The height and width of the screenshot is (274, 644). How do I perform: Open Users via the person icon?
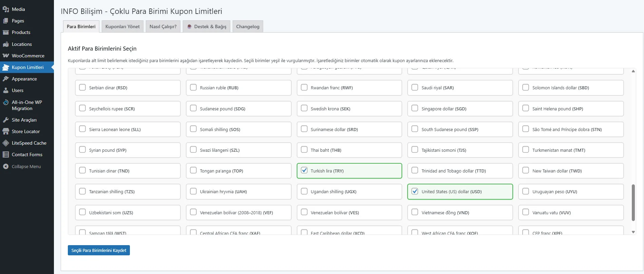point(6,90)
